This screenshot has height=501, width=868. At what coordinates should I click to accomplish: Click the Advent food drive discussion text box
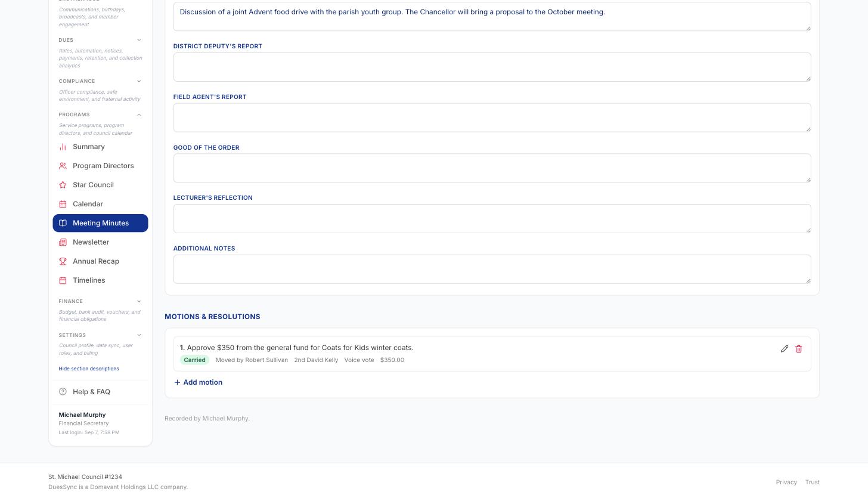point(492,16)
